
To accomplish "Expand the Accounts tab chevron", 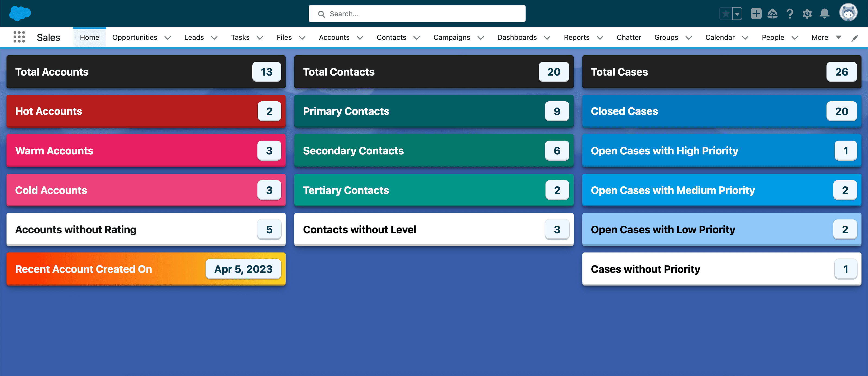I will click(x=360, y=38).
